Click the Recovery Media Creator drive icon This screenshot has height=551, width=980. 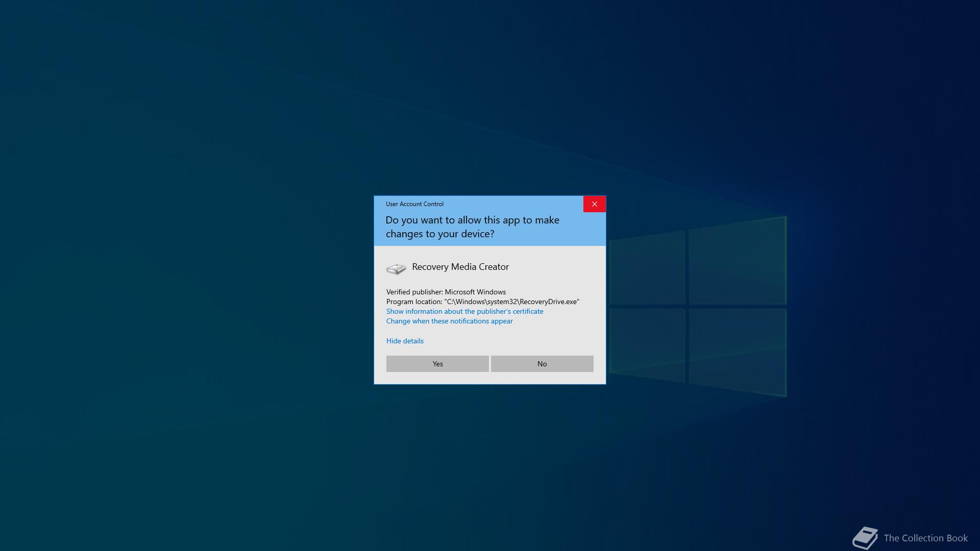point(396,268)
